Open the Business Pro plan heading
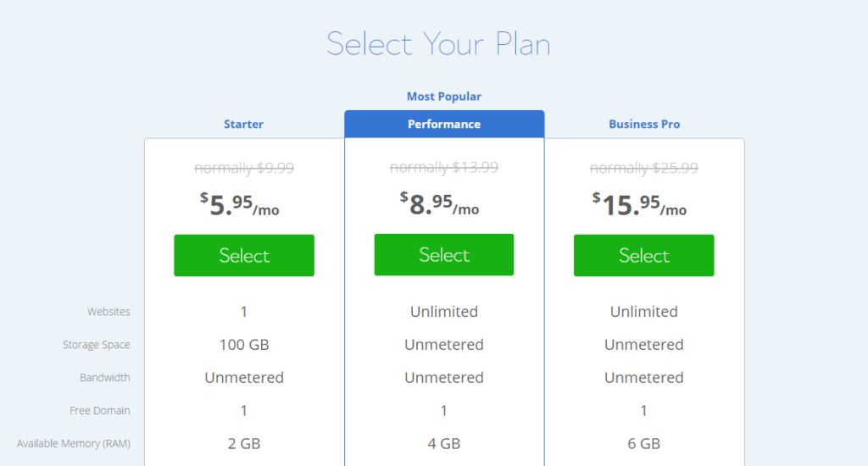Screen dimensions: 868x466 644,124
